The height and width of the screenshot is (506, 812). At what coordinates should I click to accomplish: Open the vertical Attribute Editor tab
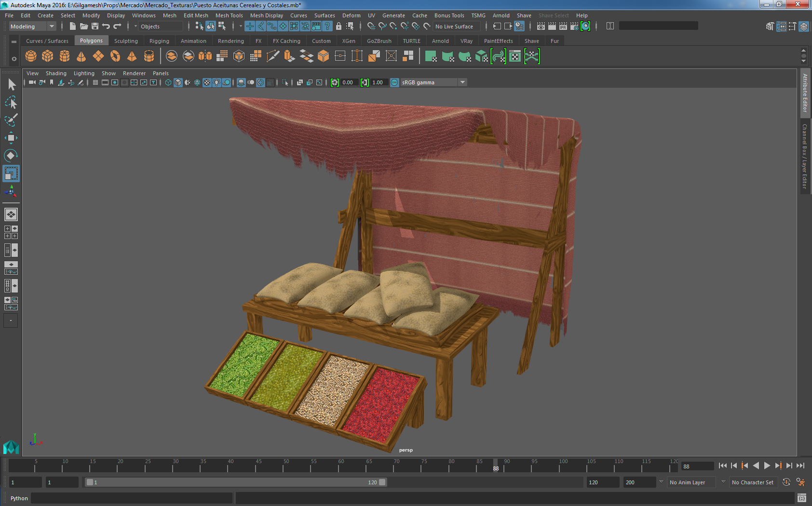click(x=805, y=93)
